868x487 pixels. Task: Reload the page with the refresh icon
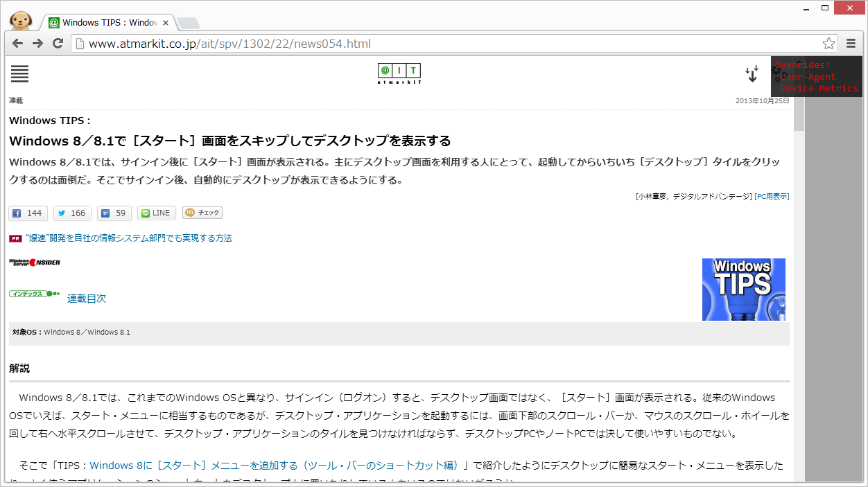(x=58, y=44)
